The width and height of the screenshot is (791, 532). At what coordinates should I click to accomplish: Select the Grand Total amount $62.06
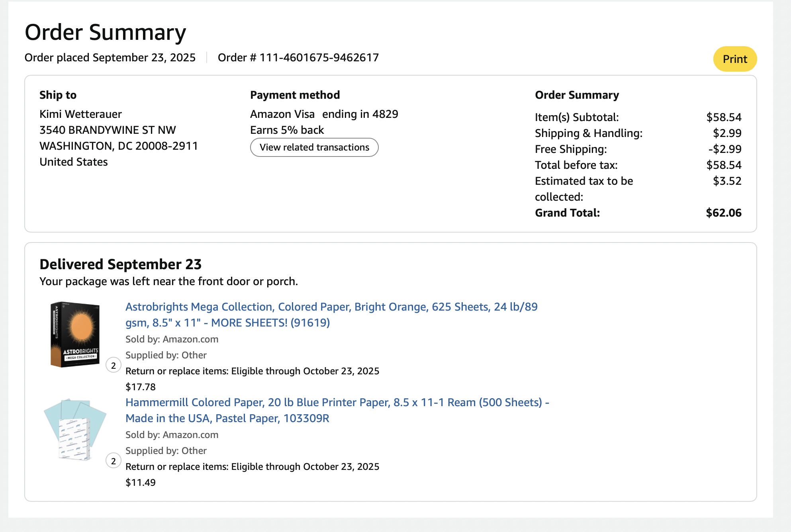724,213
